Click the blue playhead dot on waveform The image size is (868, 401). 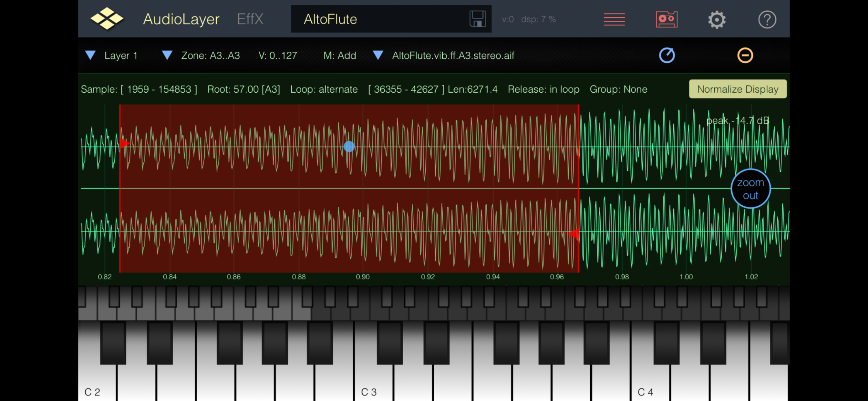tap(349, 147)
